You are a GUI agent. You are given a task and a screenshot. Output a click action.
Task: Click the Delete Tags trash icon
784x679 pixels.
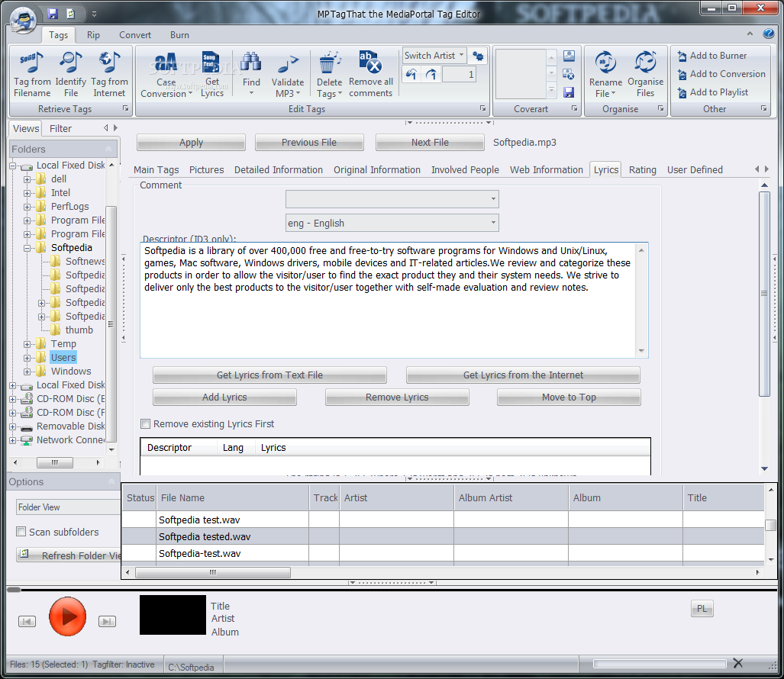coord(329,75)
